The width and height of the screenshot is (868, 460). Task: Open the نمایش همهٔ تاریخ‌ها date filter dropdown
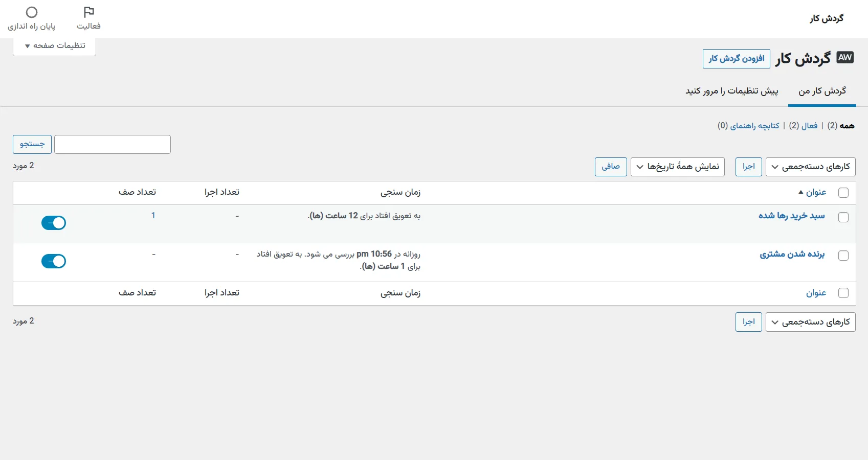click(677, 167)
